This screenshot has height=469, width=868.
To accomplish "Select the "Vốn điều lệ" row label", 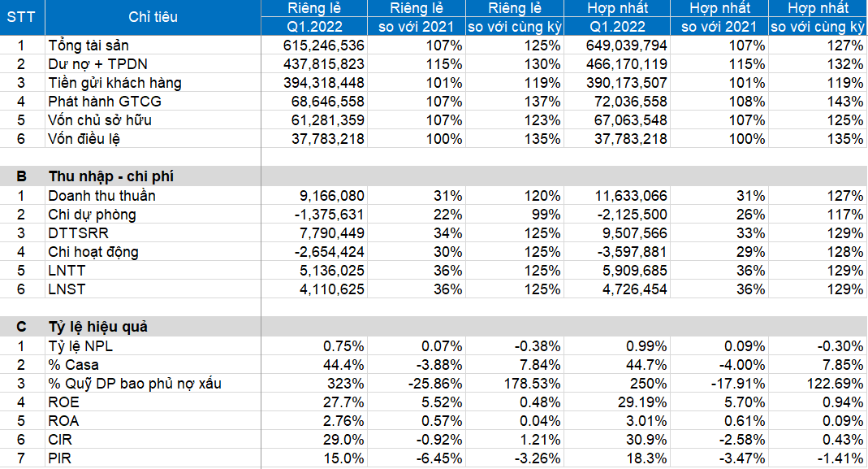I will pos(84,139).
